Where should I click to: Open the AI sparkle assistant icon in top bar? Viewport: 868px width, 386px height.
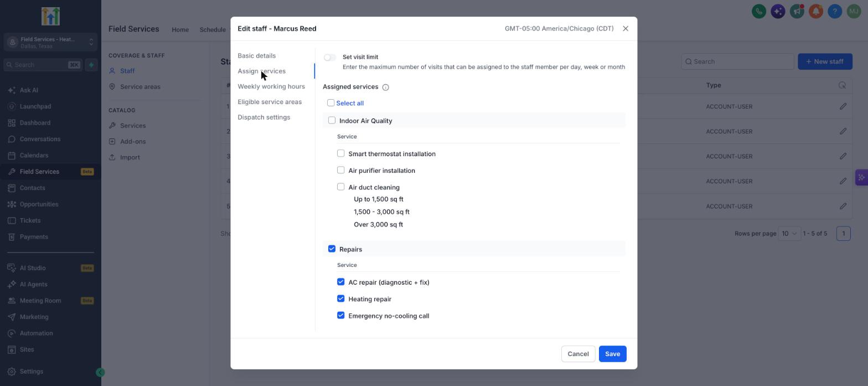pyautogui.click(x=778, y=11)
